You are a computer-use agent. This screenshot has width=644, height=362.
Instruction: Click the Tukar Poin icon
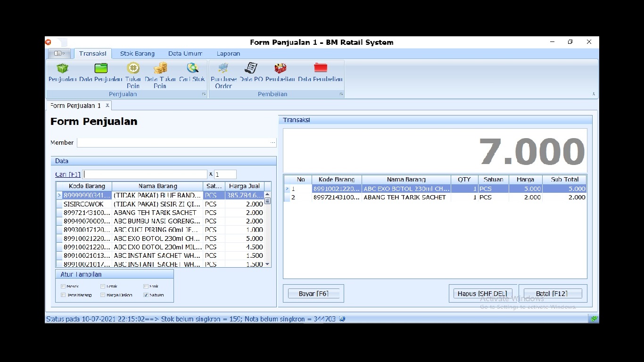click(x=133, y=69)
